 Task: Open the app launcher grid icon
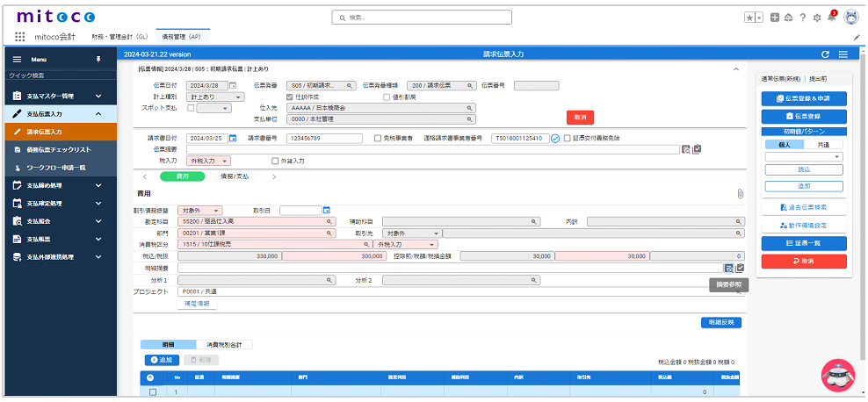tap(20, 37)
